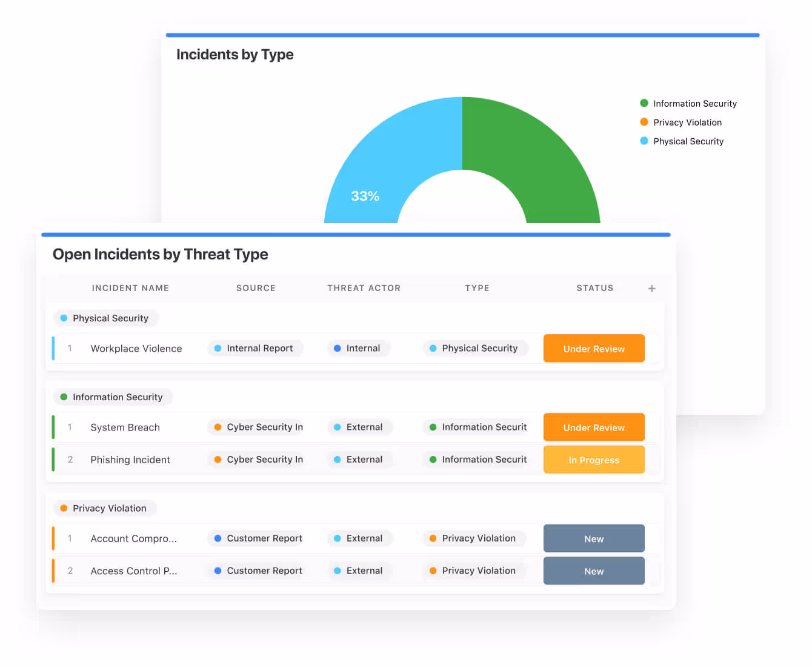The image size is (812, 667).
Task: Open the System Breach incident
Action: [125, 427]
